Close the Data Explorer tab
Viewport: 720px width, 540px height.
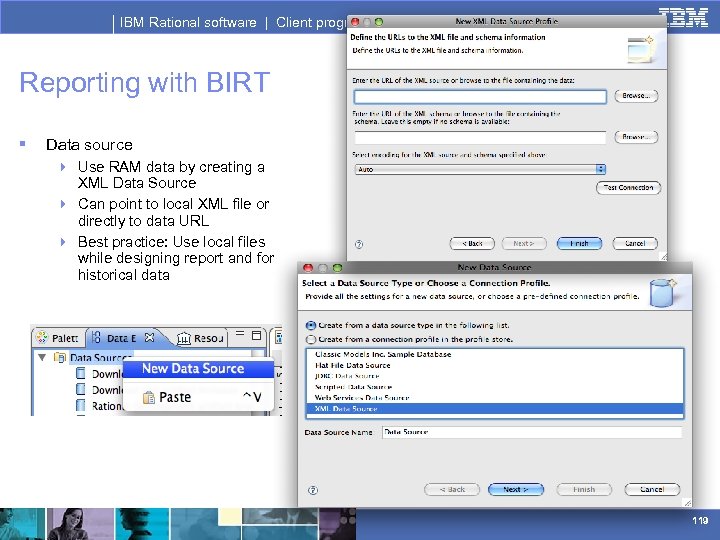click(149, 338)
